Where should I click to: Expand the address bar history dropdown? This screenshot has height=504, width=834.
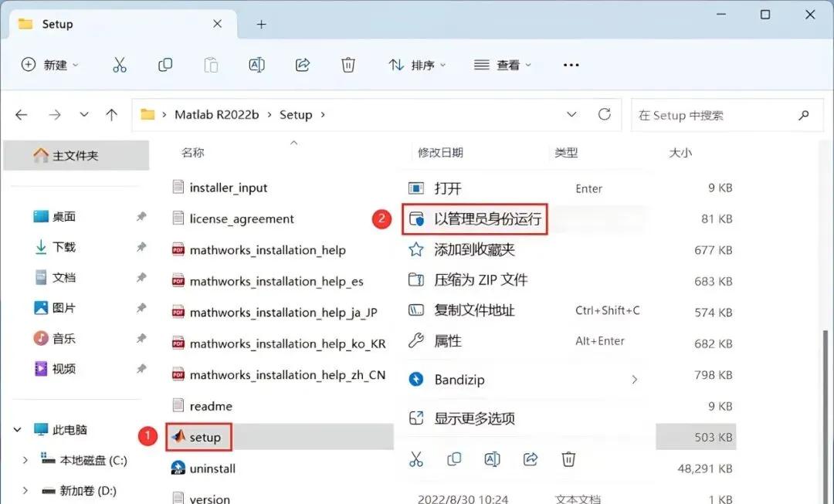click(x=571, y=114)
